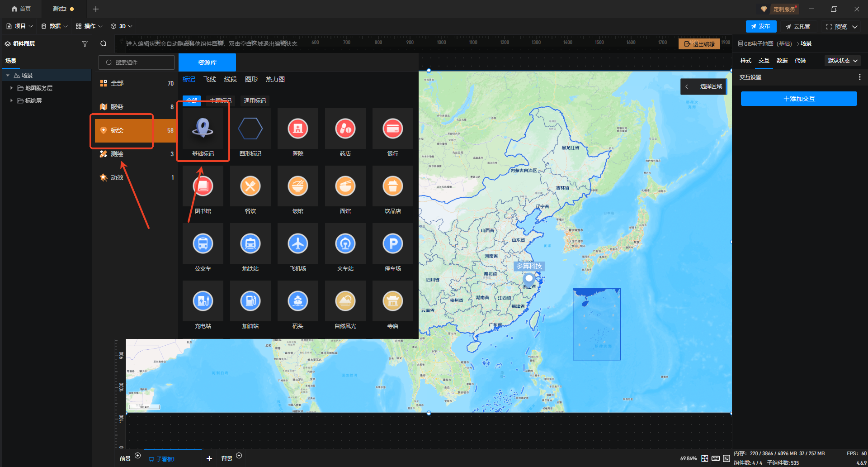Viewport: 868px width, 467px height.
Task: Click the search magnifier icon beside layers
Action: click(104, 44)
